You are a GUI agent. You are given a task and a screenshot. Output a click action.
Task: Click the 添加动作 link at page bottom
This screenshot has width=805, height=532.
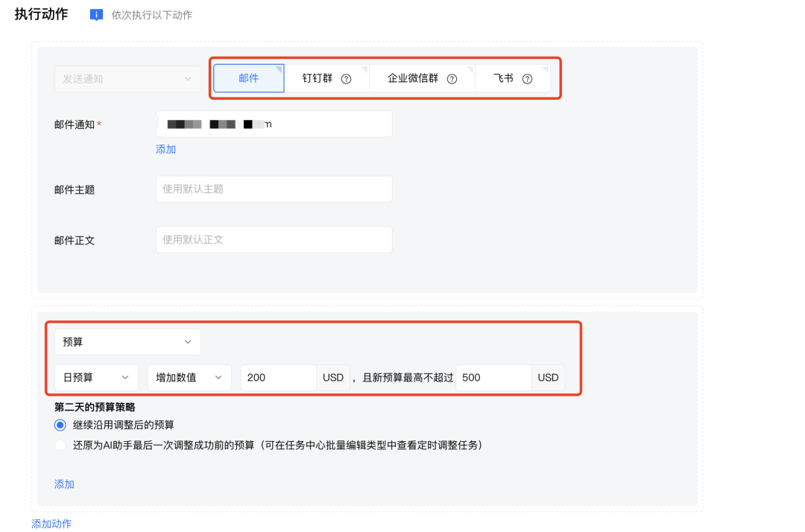51,524
